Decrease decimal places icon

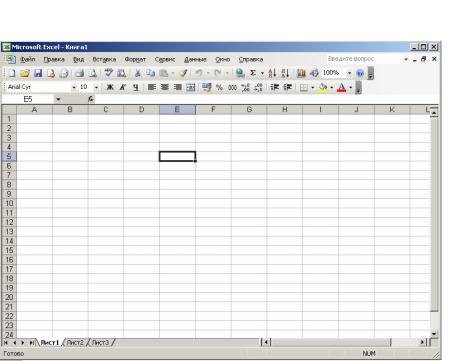[x=258, y=87]
